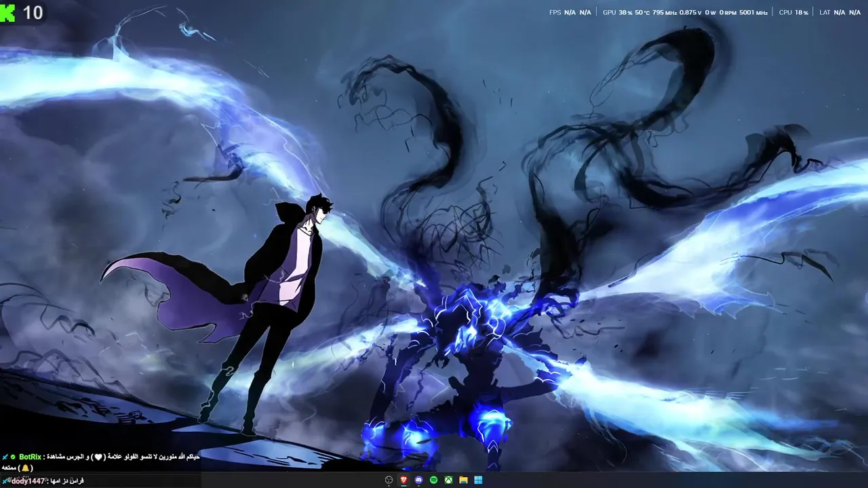The image size is (868, 488).
Task: Click the BotRix username in chat
Action: pyautogui.click(x=31, y=457)
